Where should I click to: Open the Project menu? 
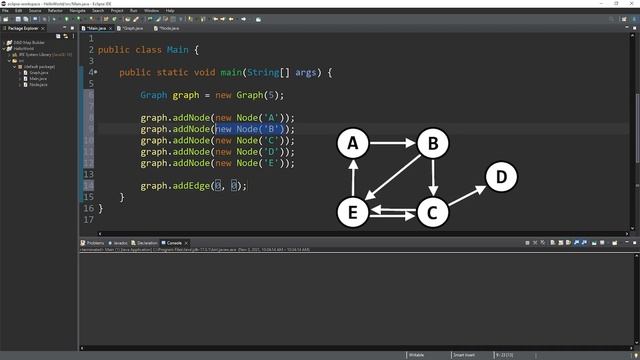coord(117,11)
